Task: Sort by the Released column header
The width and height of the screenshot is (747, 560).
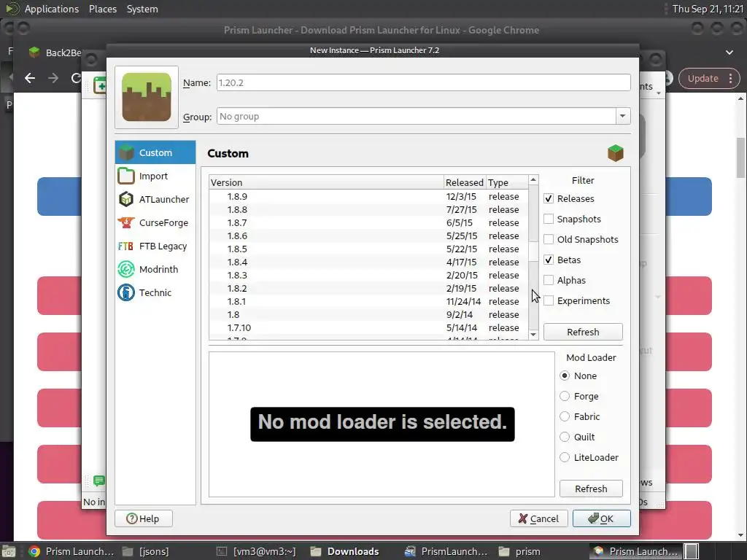Action: click(465, 182)
